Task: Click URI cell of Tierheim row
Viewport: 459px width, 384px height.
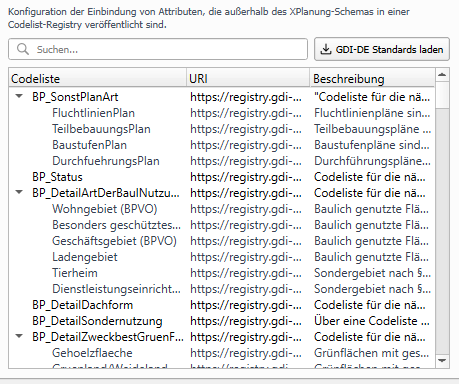Action: tap(246, 273)
